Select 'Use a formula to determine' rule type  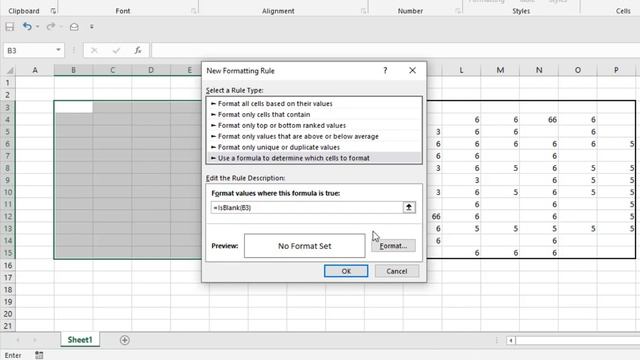(x=313, y=158)
